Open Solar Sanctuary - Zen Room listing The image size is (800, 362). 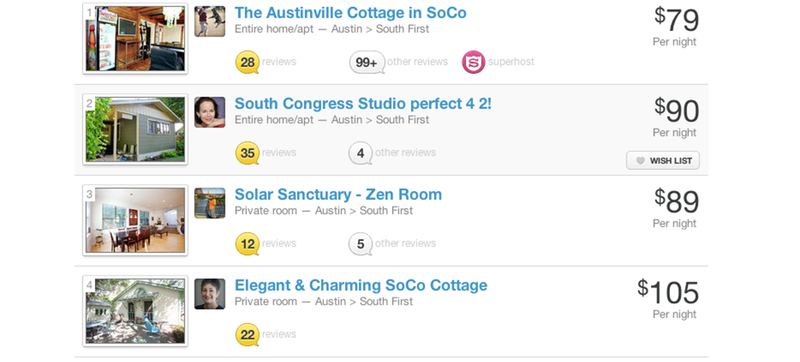pos(338,194)
